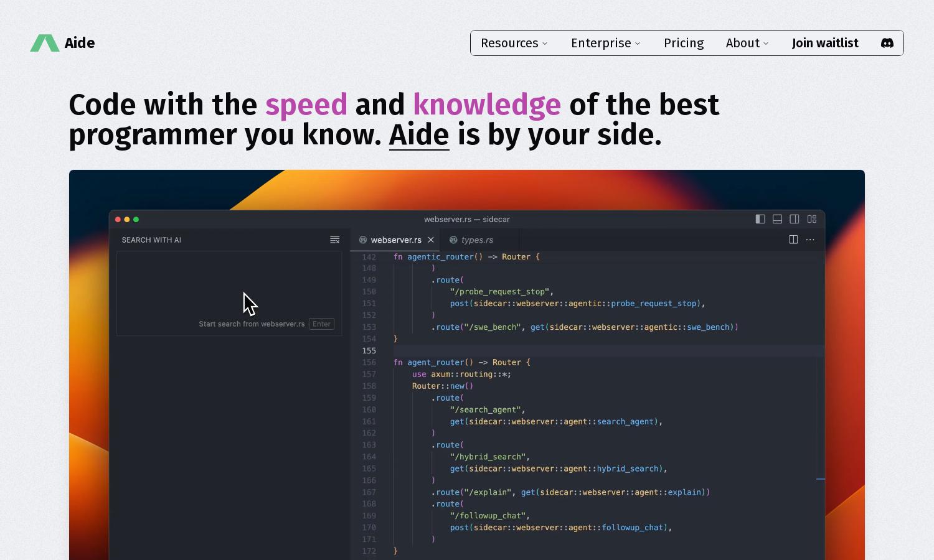Toggle secondary sidebar layout icon
Image resolution: width=934 pixels, height=560 pixels.
pyautogui.click(x=795, y=219)
